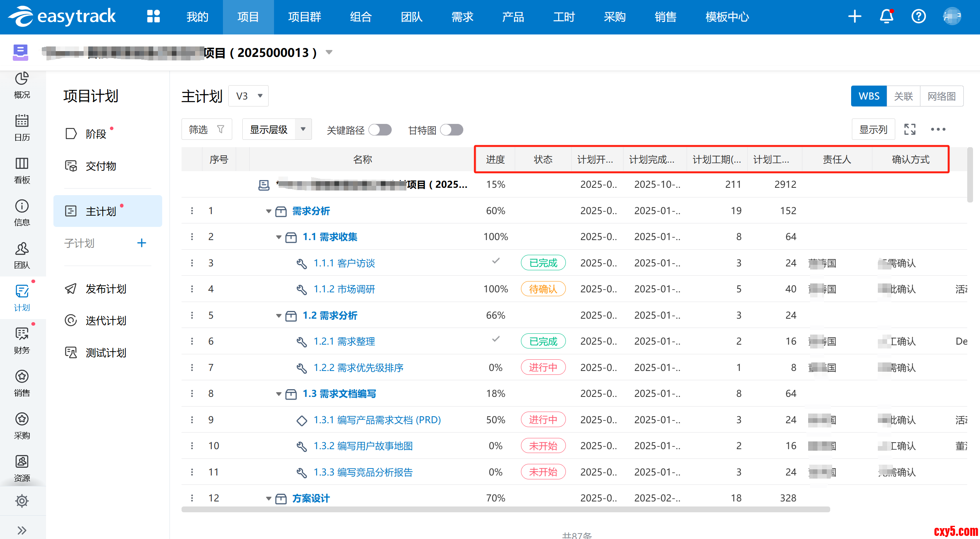Collapse the 方案设计 tree node

[x=268, y=498]
